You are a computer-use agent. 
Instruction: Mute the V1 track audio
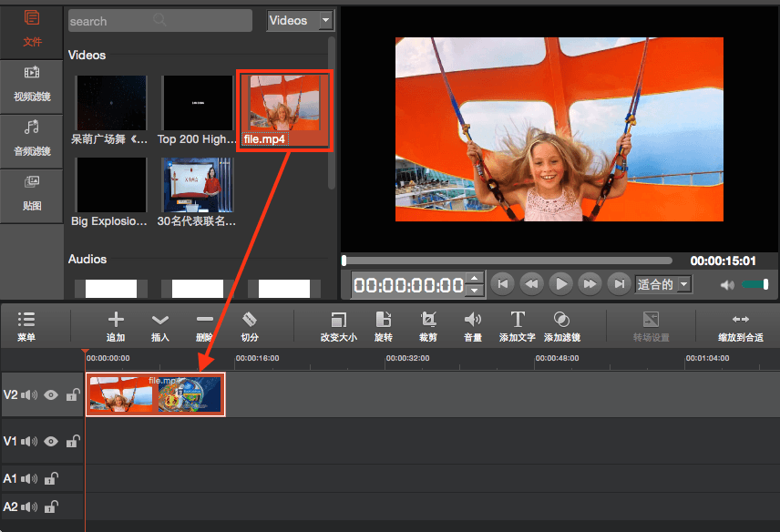click(x=29, y=442)
